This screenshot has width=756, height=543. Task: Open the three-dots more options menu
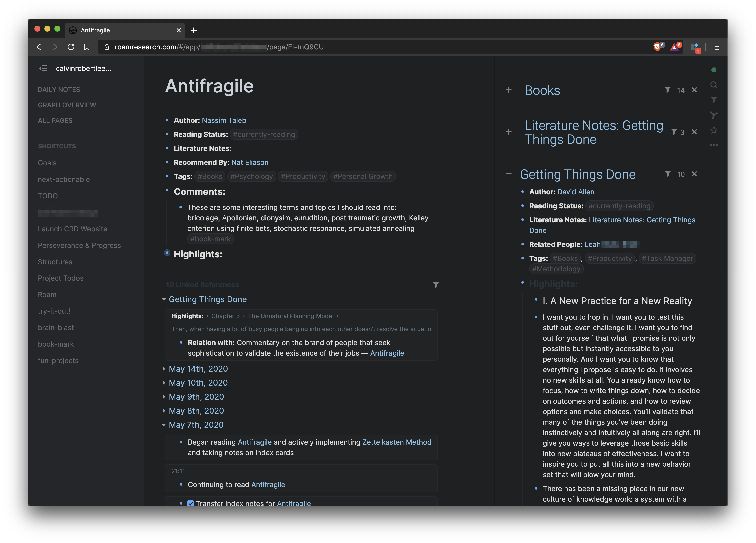[x=714, y=145]
